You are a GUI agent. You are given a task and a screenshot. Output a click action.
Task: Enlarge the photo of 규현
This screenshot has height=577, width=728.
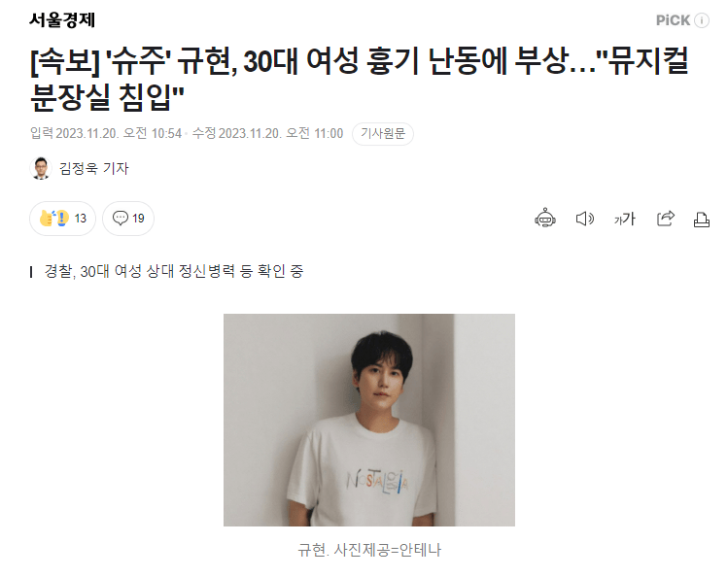coord(369,420)
